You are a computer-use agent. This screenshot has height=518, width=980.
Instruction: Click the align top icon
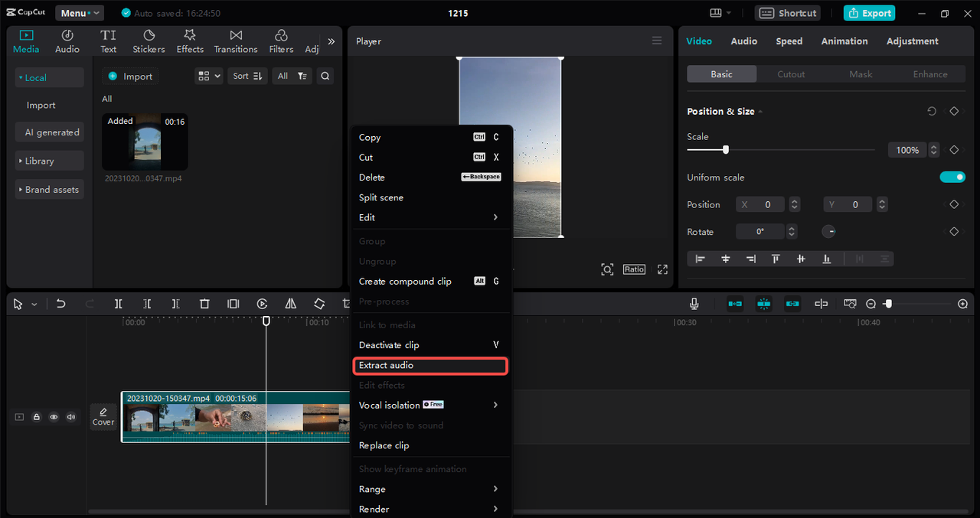tap(776, 259)
